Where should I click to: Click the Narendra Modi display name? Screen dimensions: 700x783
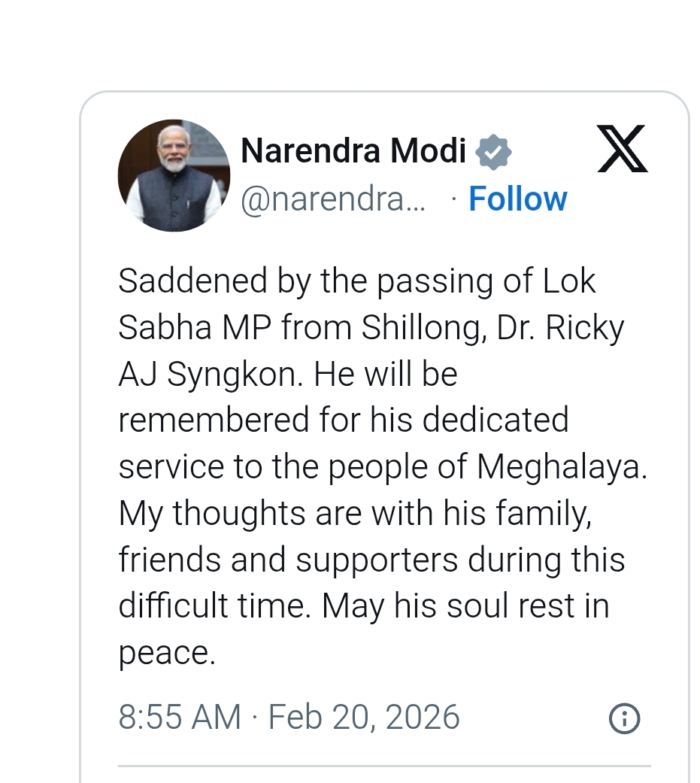click(353, 151)
